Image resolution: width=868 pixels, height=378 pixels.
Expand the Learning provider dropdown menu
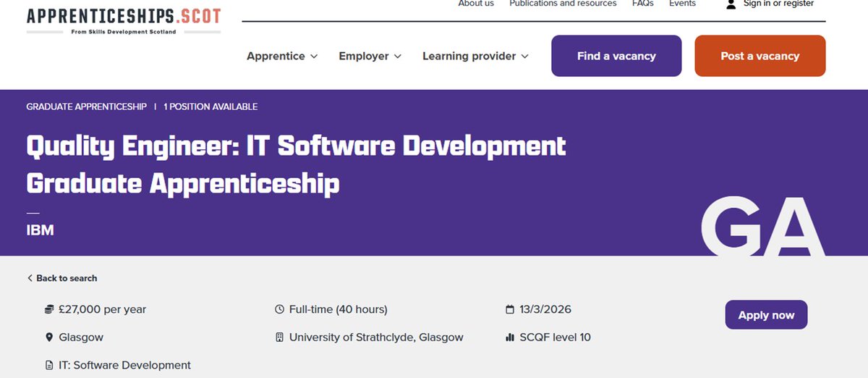pos(475,56)
